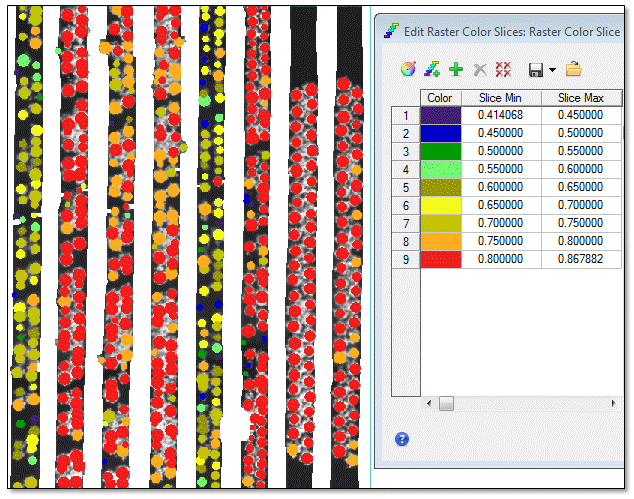634x499 pixels.
Task: Select blue color swatch in row 2
Action: [x=441, y=133]
